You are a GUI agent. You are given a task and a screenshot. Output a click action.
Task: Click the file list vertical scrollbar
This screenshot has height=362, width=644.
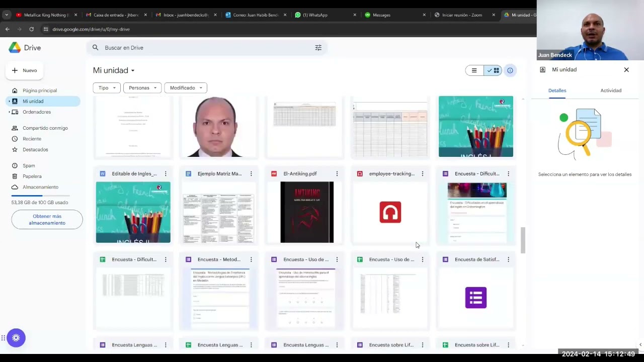(x=523, y=240)
